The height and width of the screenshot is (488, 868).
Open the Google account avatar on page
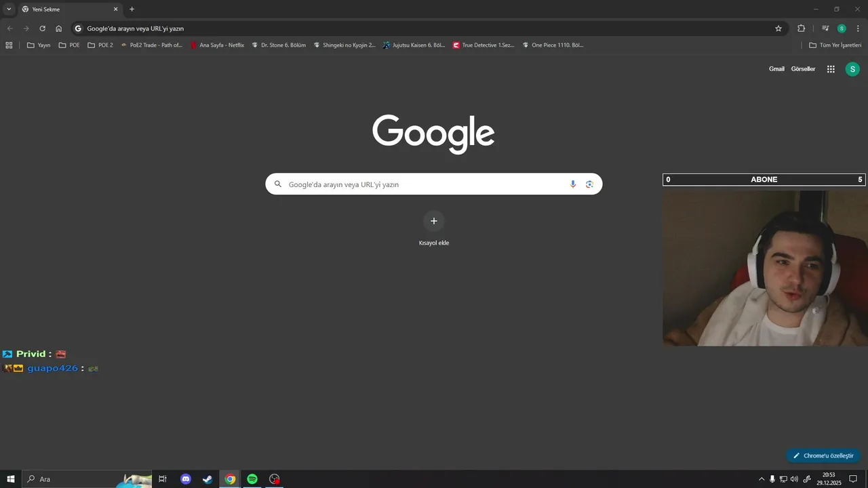coord(852,69)
